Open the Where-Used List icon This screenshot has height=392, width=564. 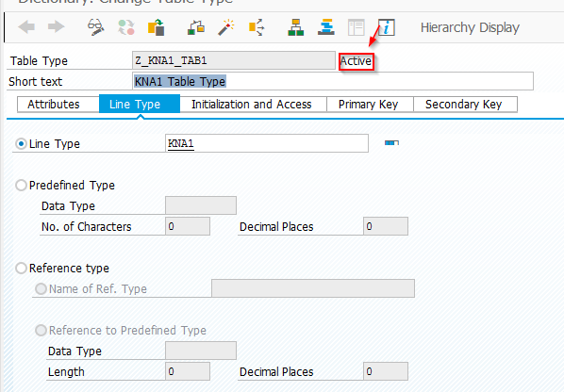tap(257, 27)
